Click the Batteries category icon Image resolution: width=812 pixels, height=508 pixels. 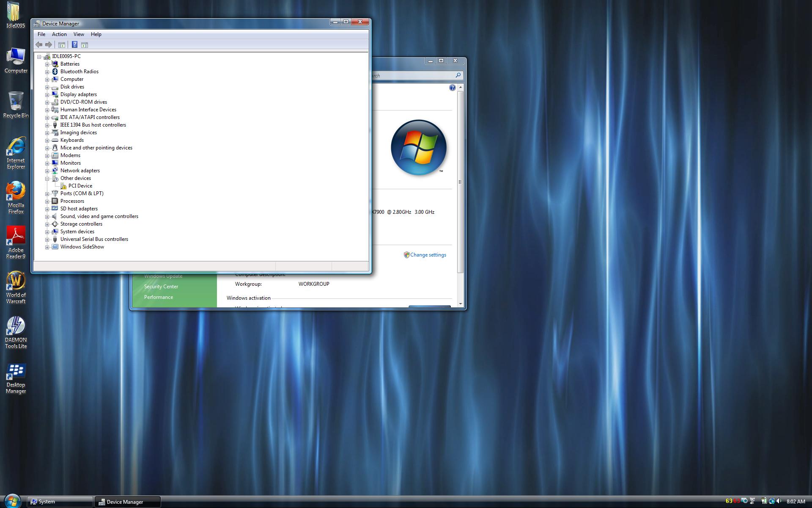point(55,64)
